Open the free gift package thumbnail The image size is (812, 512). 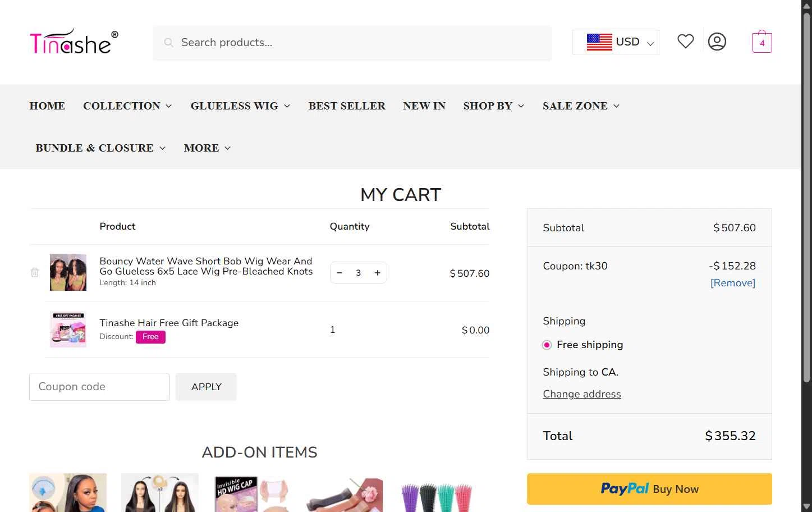coord(68,330)
